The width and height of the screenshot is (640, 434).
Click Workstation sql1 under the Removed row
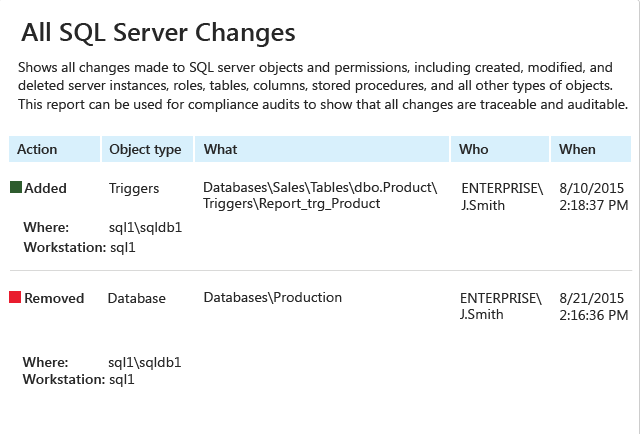pyautogui.click(x=78, y=379)
